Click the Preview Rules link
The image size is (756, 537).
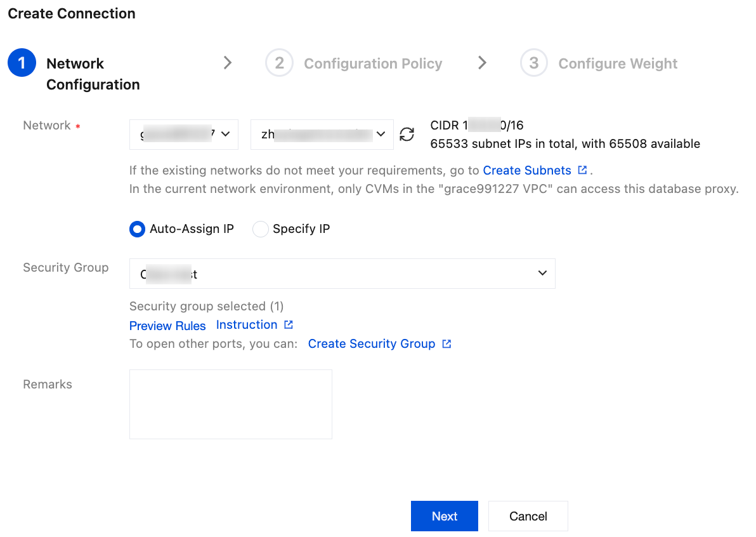(x=167, y=326)
